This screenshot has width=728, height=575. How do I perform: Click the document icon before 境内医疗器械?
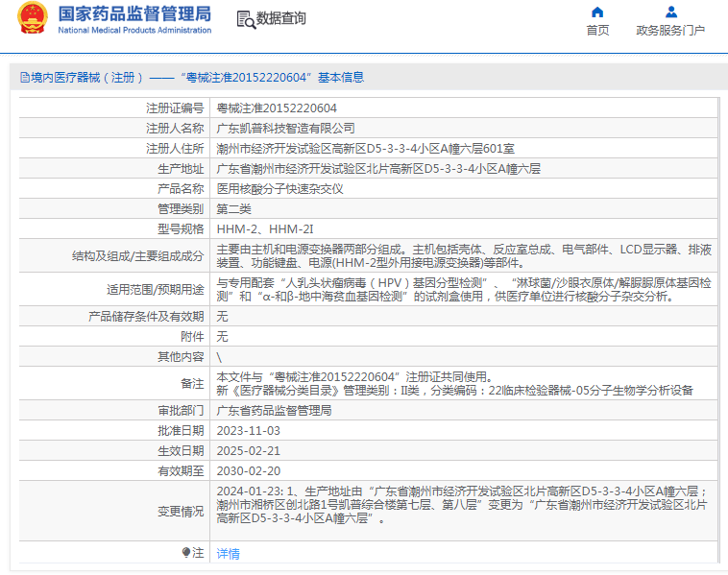tap(25, 78)
